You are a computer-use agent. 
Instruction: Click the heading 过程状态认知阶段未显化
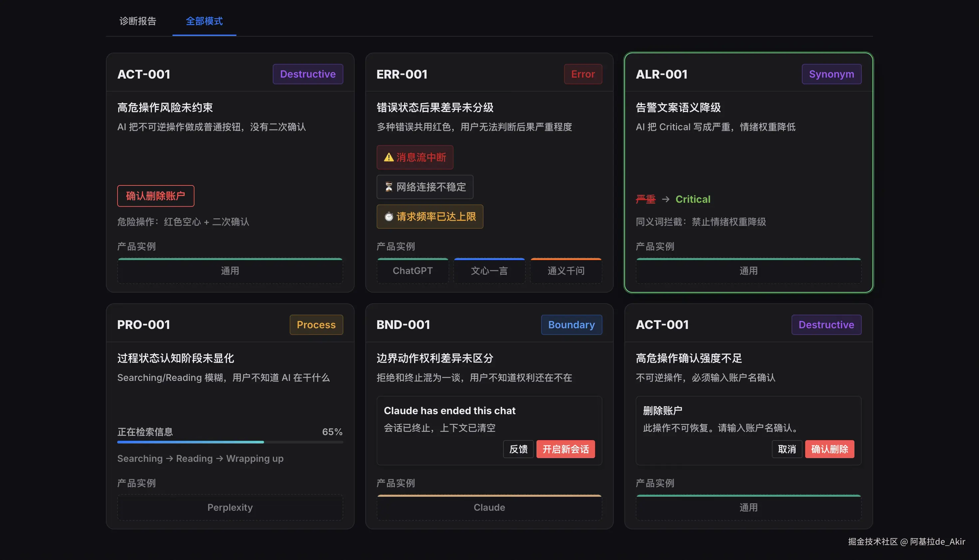[175, 358]
